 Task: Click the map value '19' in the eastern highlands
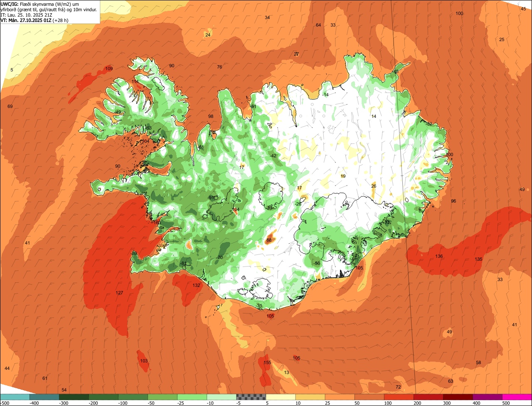click(343, 176)
